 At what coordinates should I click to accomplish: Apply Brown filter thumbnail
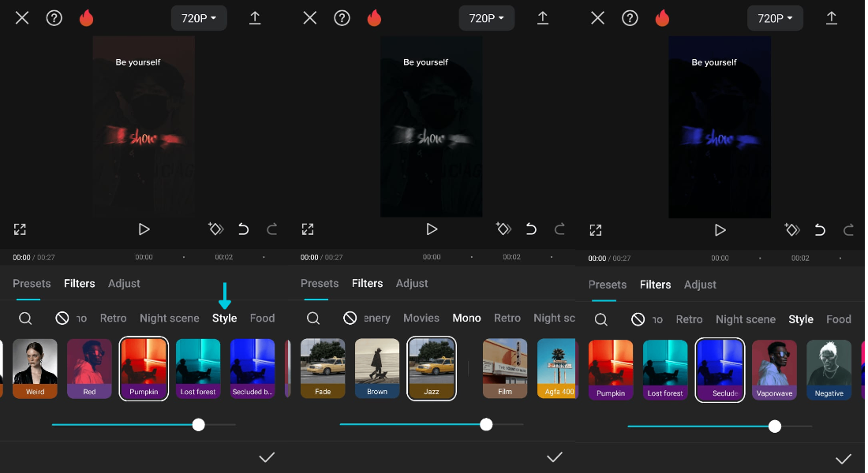click(377, 368)
